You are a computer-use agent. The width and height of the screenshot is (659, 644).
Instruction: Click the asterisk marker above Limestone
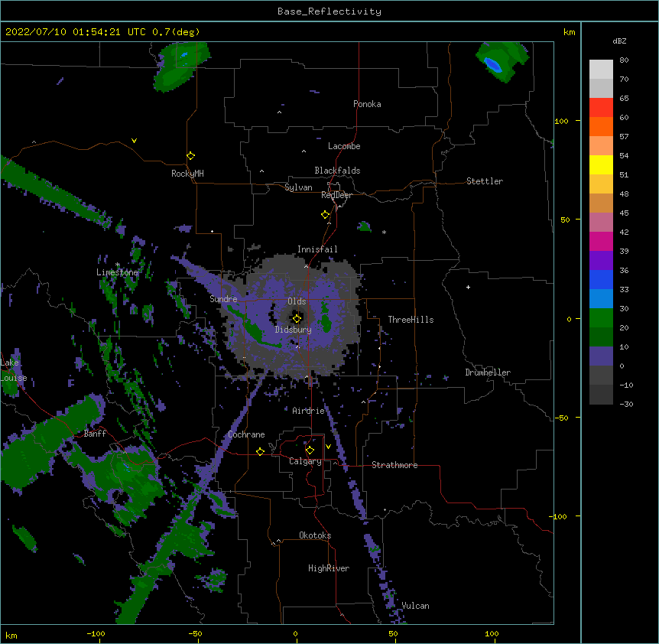point(117,265)
